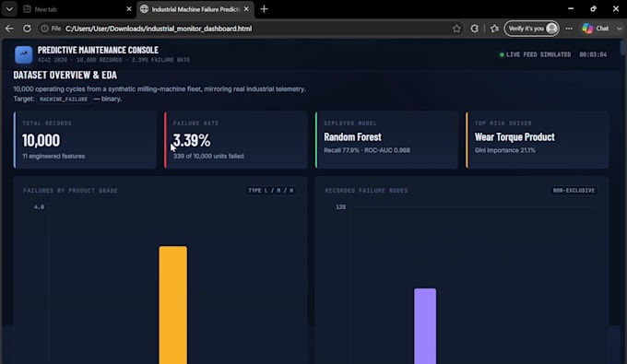Image resolution: width=627 pixels, height=364 pixels.
Task: Focus the address bar file path
Action: [159, 29]
